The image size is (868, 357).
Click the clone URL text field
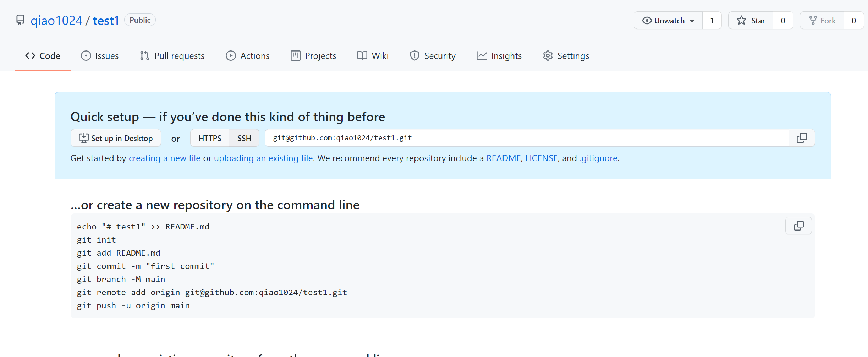tap(527, 138)
